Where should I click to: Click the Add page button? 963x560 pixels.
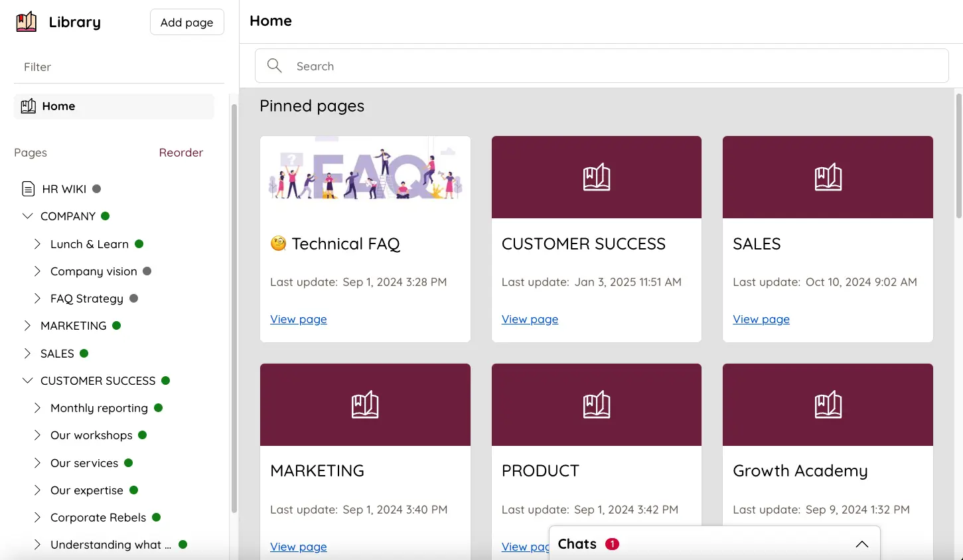[186, 22]
